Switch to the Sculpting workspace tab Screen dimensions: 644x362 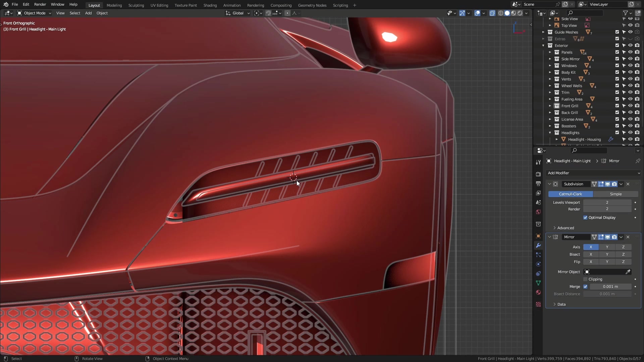click(x=136, y=5)
